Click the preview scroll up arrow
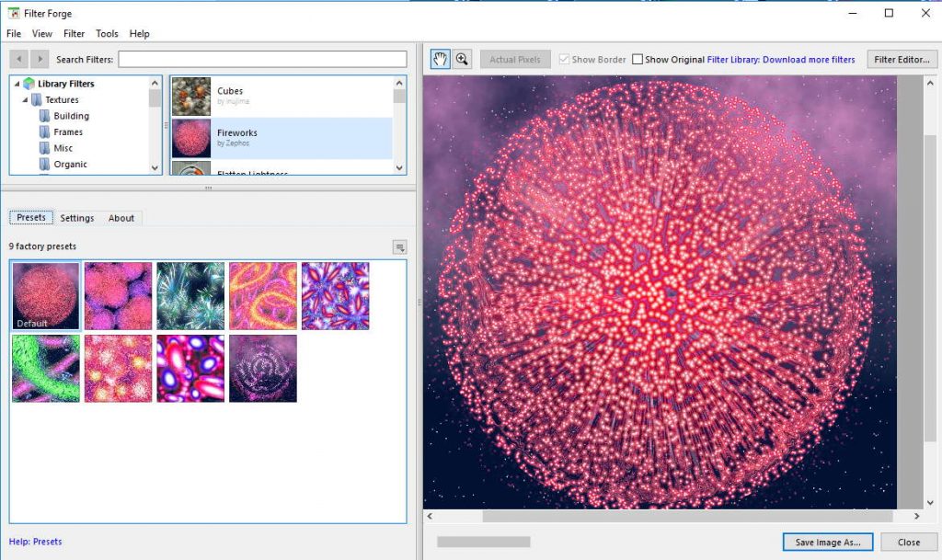942x560 pixels. coord(930,83)
